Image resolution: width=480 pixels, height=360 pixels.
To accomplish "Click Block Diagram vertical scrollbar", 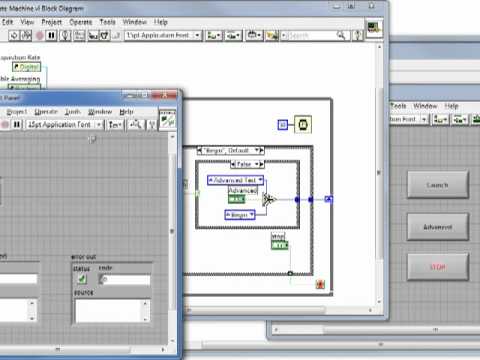I will [x=379, y=173].
